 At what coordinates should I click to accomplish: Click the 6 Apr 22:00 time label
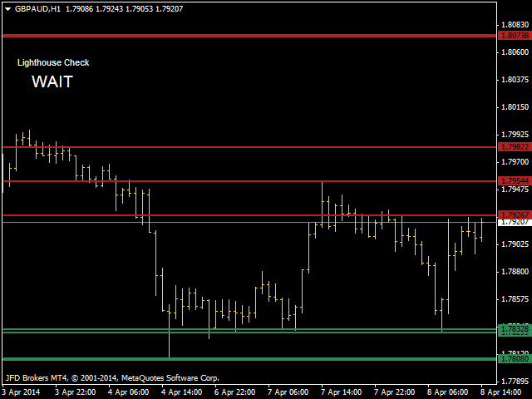coord(235,392)
